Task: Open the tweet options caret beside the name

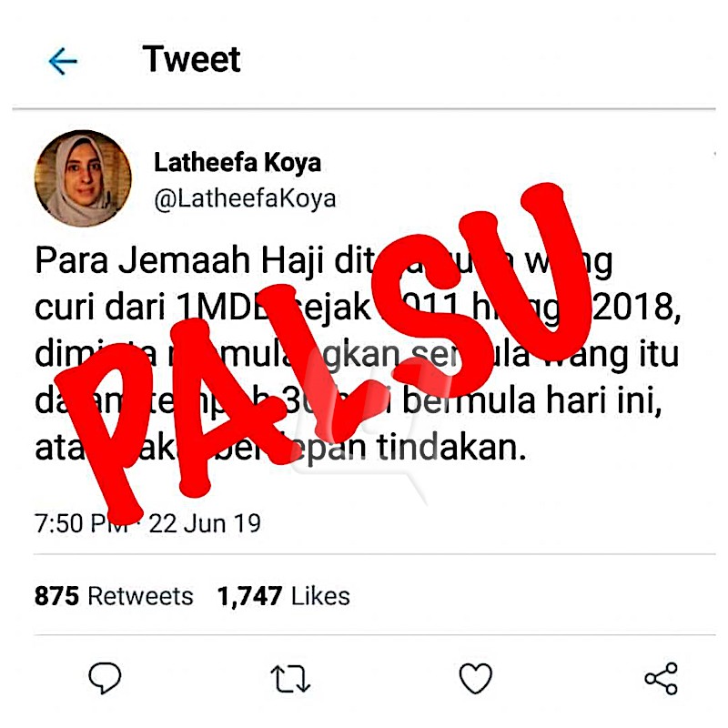Action: pos(714,153)
